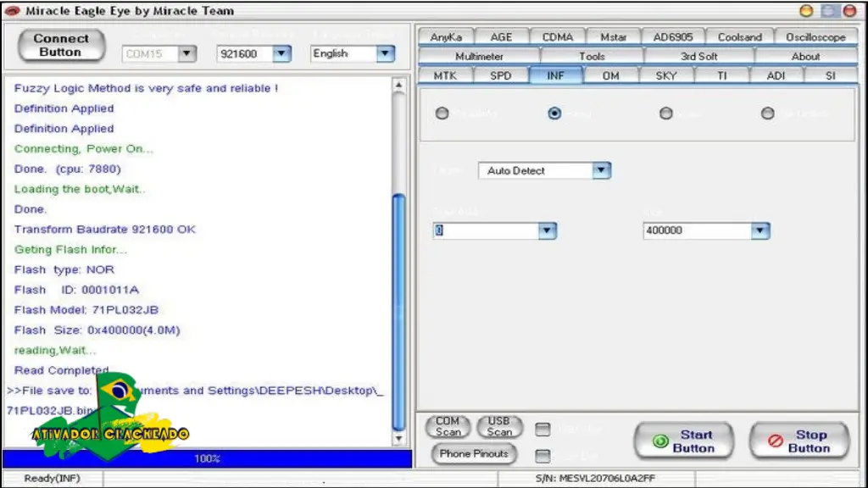Screen dimensions: 868x488
Task: Switch to the CDMA tab
Action: pyautogui.click(x=558, y=37)
